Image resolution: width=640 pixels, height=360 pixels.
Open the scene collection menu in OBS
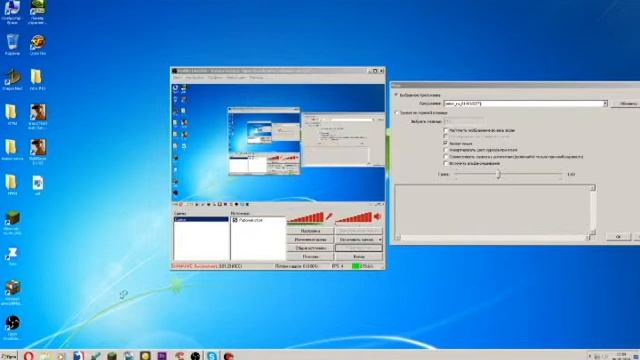(236, 77)
